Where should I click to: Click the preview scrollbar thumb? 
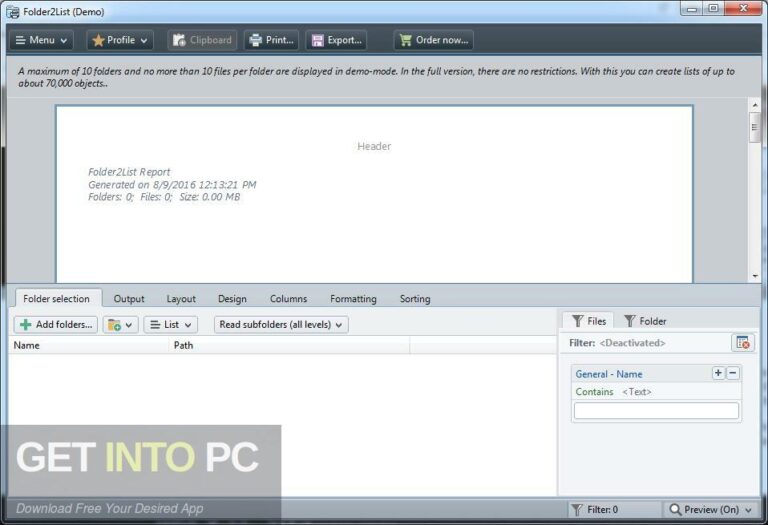pyautogui.click(x=755, y=127)
